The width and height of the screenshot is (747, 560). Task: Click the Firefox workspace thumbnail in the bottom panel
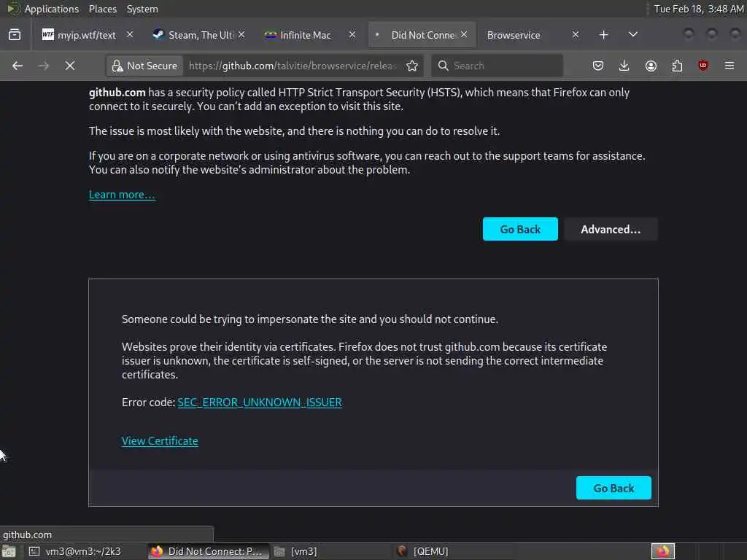(x=662, y=551)
